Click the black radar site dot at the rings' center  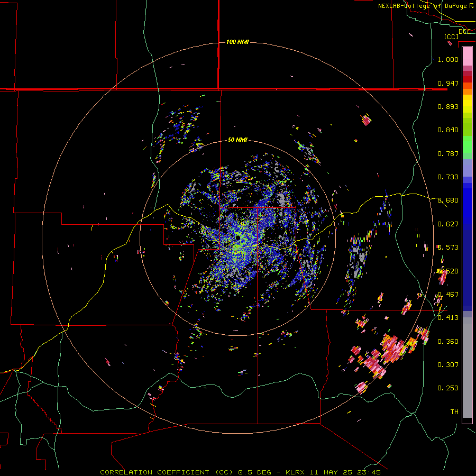pyautogui.click(x=237, y=237)
